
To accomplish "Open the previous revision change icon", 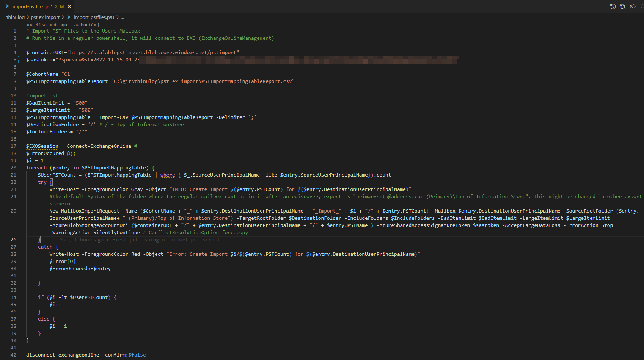I will 633,6.
